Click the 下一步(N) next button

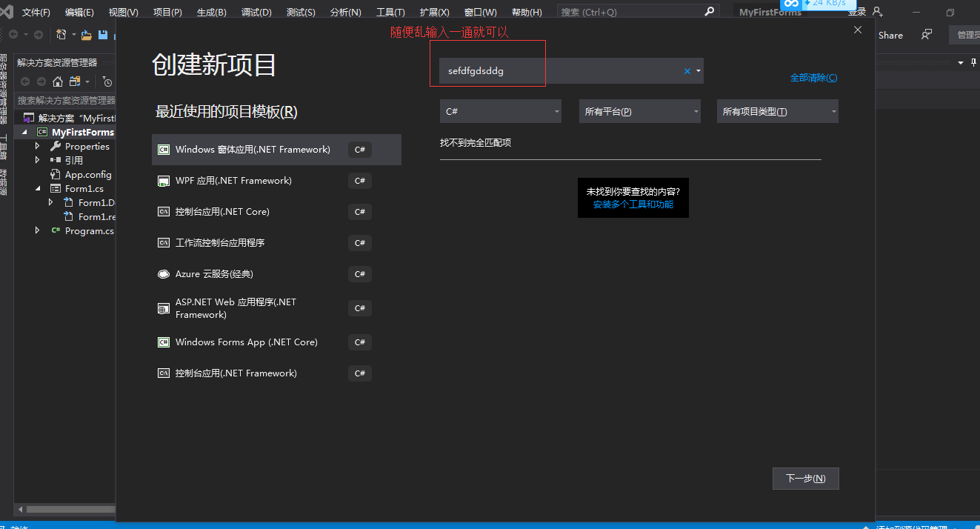[806, 479]
